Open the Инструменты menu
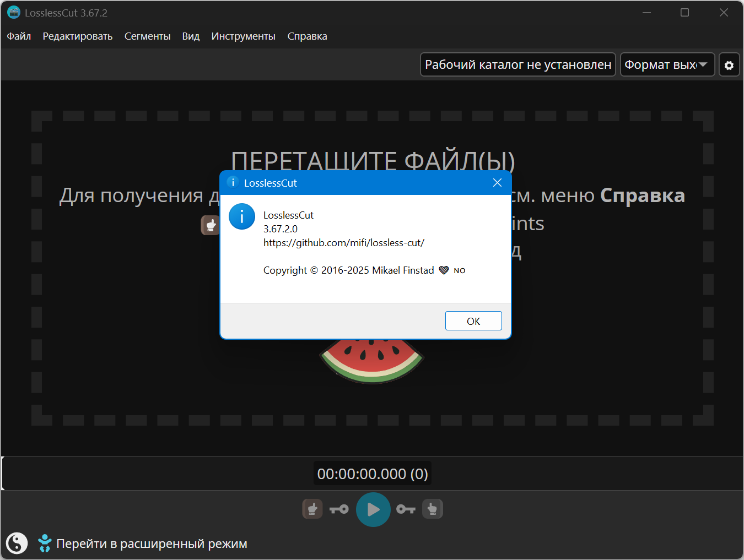The width and height of the screenshot is (744, 560). (243, 36)
